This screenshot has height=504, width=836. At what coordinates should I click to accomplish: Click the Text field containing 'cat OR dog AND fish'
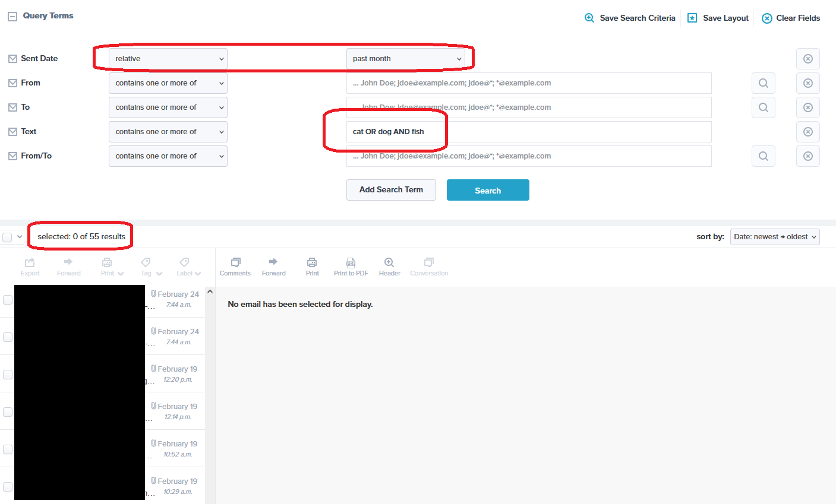tap(528, 132)
